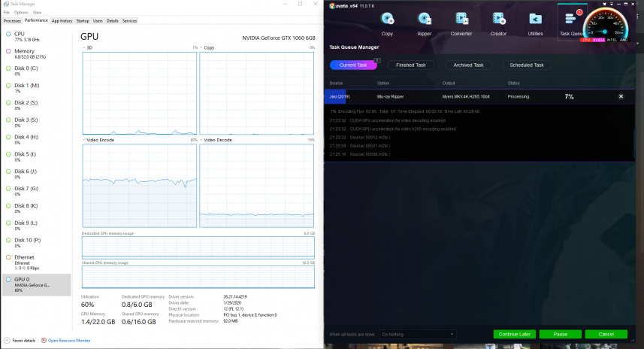Click the speedometer acceleration gauge
The image size is (644, 349).
click(606, 24)
